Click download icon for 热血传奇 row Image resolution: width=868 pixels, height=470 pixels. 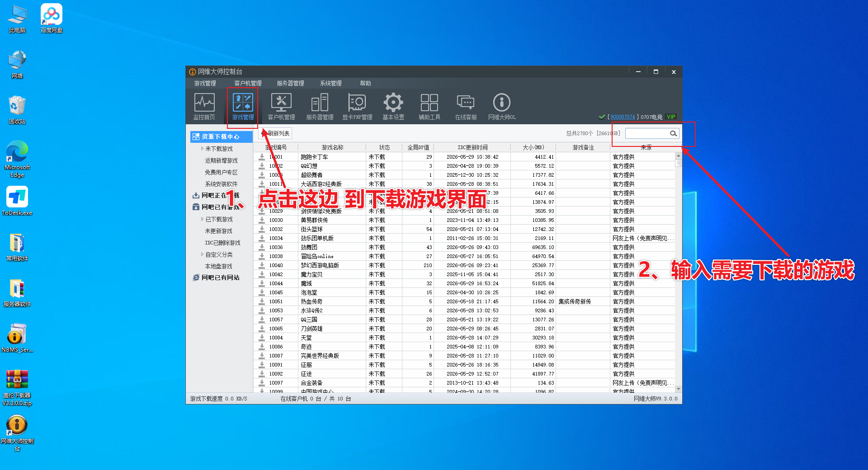pos(262,301)
